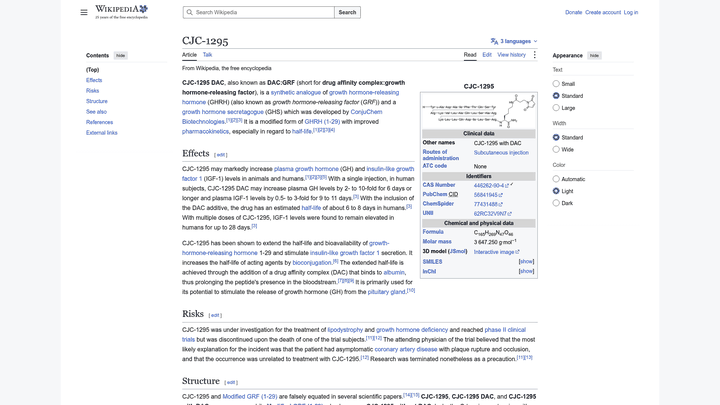
Task: Open the growth hormone deficiency link
Action: coord(412,330)
